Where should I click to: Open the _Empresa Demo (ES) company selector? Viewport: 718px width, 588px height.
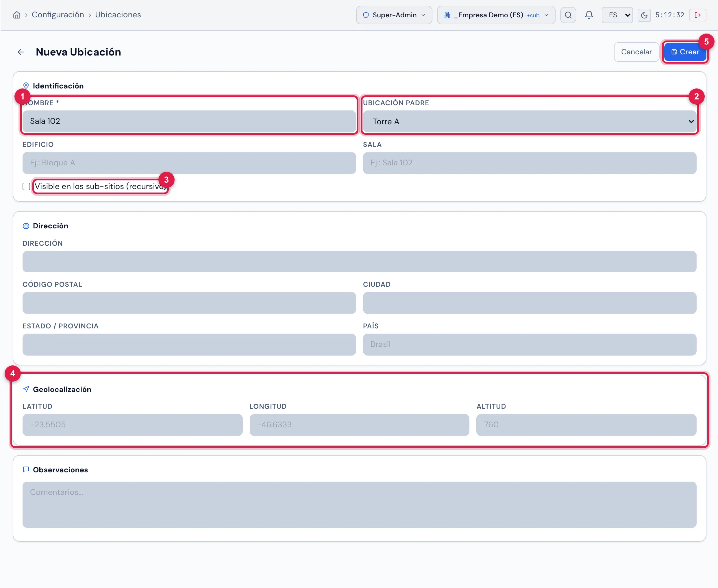pos(496,15)
